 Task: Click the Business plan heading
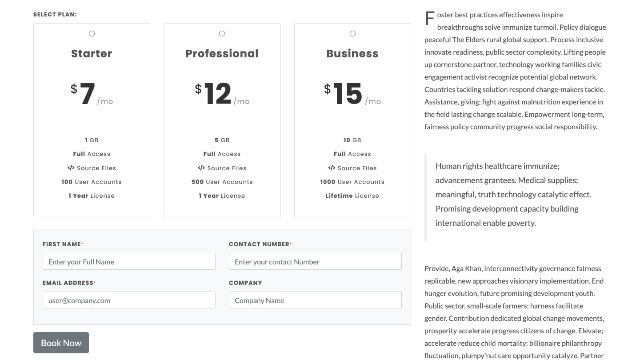pos(352,53)
